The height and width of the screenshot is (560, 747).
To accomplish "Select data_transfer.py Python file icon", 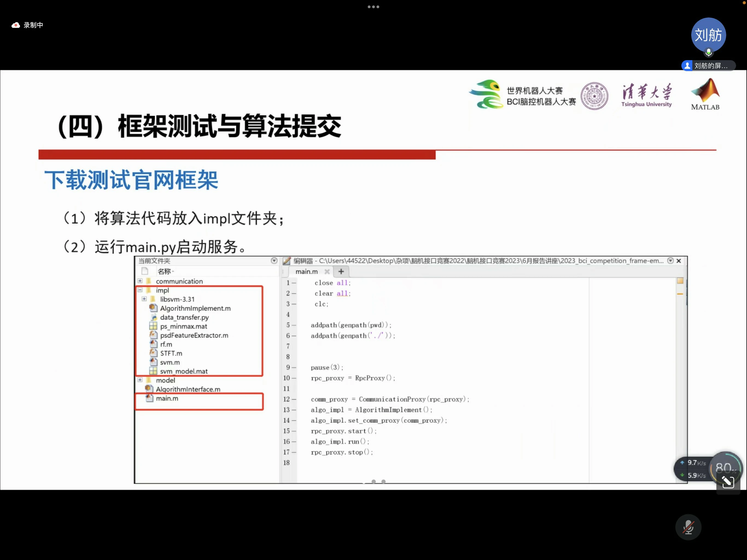I will point(153,317).
